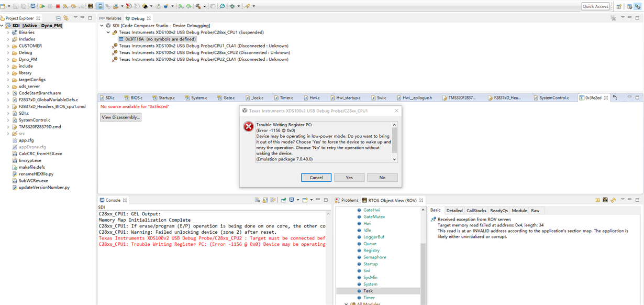The width and height of the screenshot is (644, 305).
Task: Collapse the SDI Active Dyno_PM project
Action: coord(2,26)
